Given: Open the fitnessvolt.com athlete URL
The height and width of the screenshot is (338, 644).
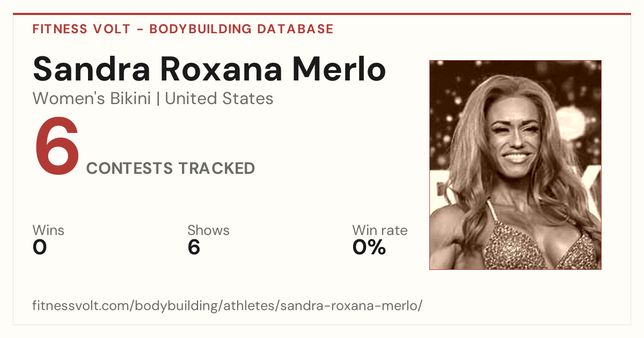Looking at the screenshot, I should point(228,306).
